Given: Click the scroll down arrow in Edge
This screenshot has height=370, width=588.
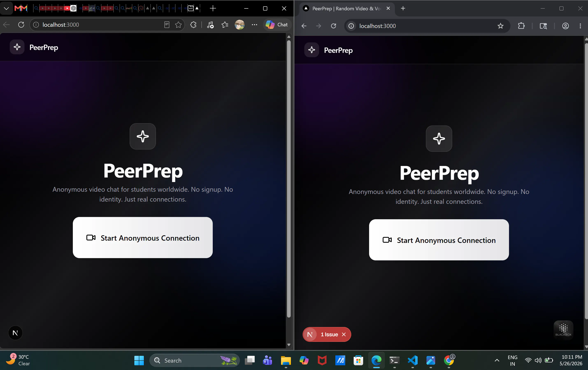Looking at the screenshot, I should pos(289,345).
